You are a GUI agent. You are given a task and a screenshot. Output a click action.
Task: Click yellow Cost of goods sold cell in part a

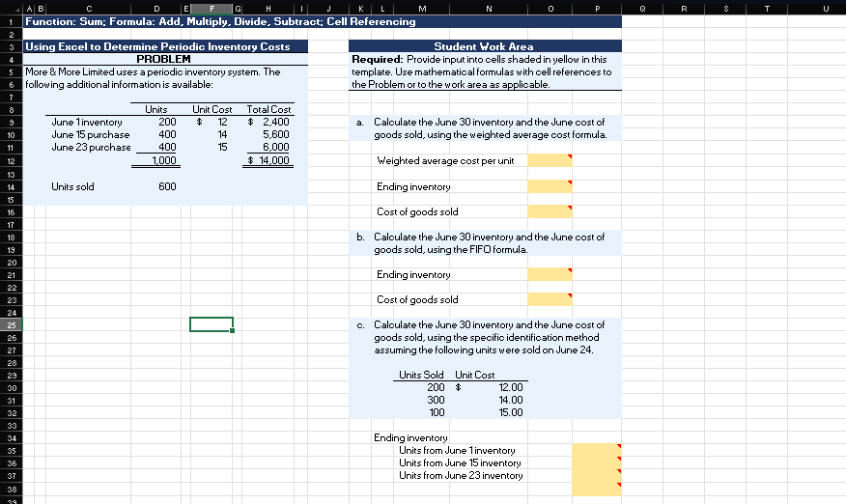pos(550,211)
